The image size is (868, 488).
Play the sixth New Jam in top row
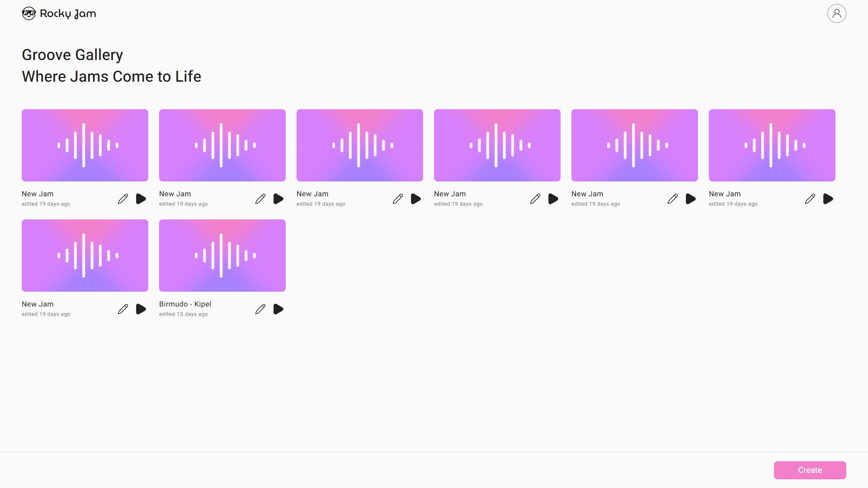tap(828, 199)
